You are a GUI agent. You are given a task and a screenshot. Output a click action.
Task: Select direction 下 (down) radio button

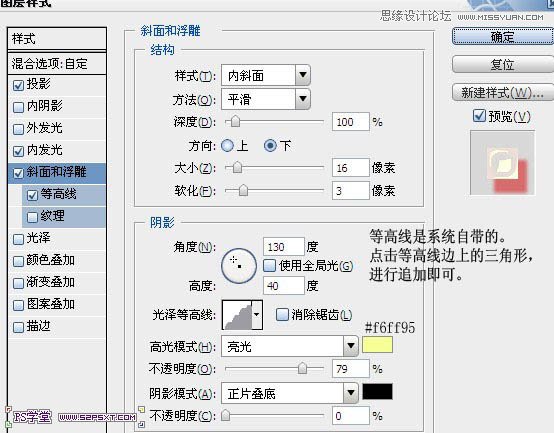click(270, 146)
